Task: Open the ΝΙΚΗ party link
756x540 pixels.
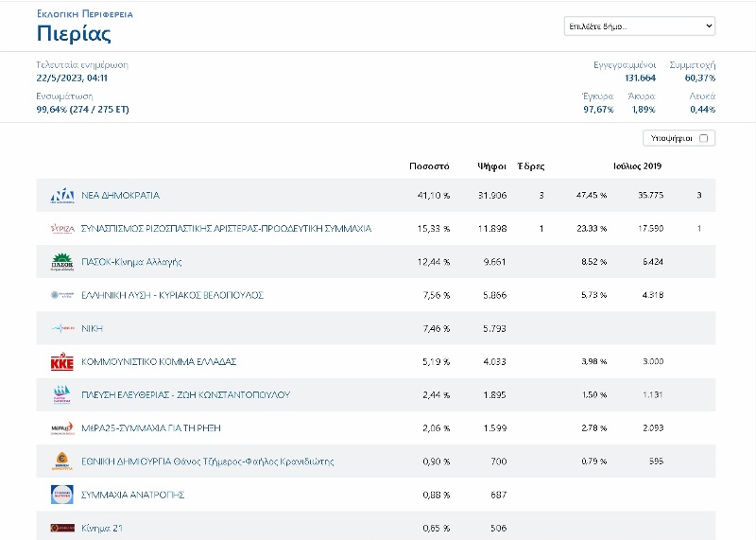Action: point(92,328)
